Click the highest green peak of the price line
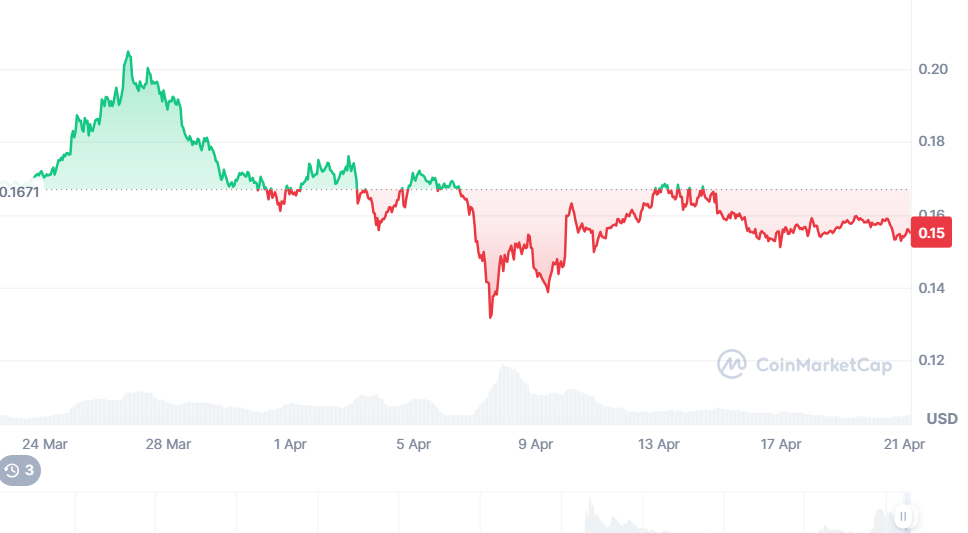 (x=128, y=52)
